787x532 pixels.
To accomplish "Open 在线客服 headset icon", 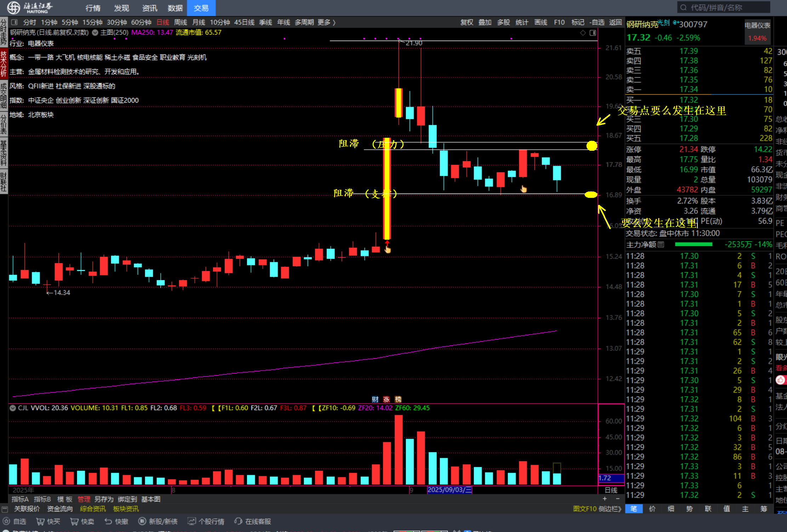I will [x=238, y=521].
